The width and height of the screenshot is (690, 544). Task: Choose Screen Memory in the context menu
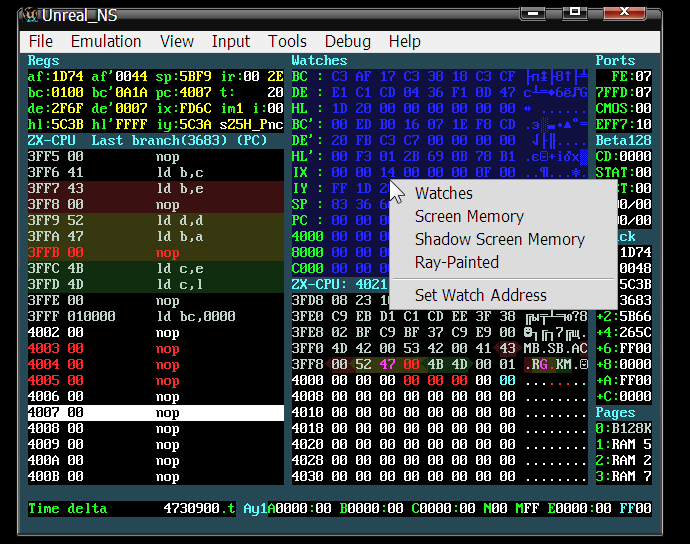pyautogui.click(x=469, y=216)
